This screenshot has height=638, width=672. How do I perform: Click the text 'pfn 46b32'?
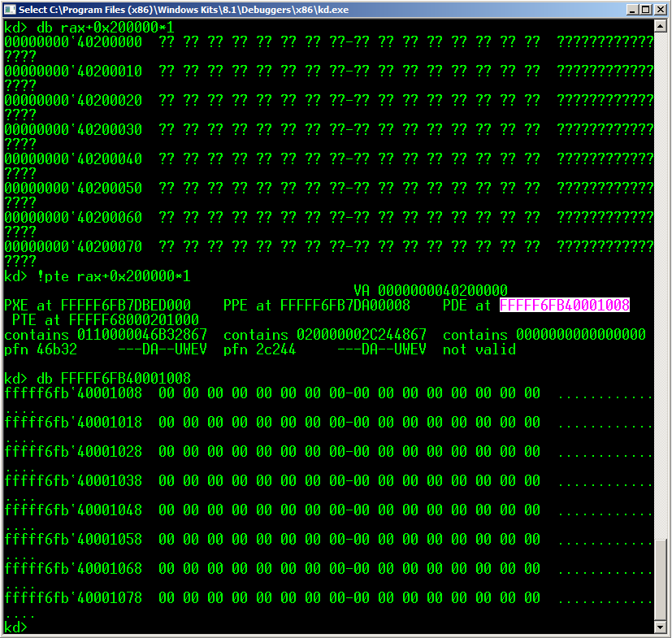point(41,349)
